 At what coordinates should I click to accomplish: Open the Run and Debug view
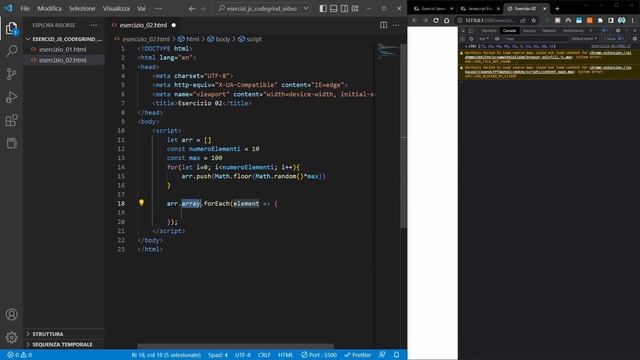coord(11,97)
